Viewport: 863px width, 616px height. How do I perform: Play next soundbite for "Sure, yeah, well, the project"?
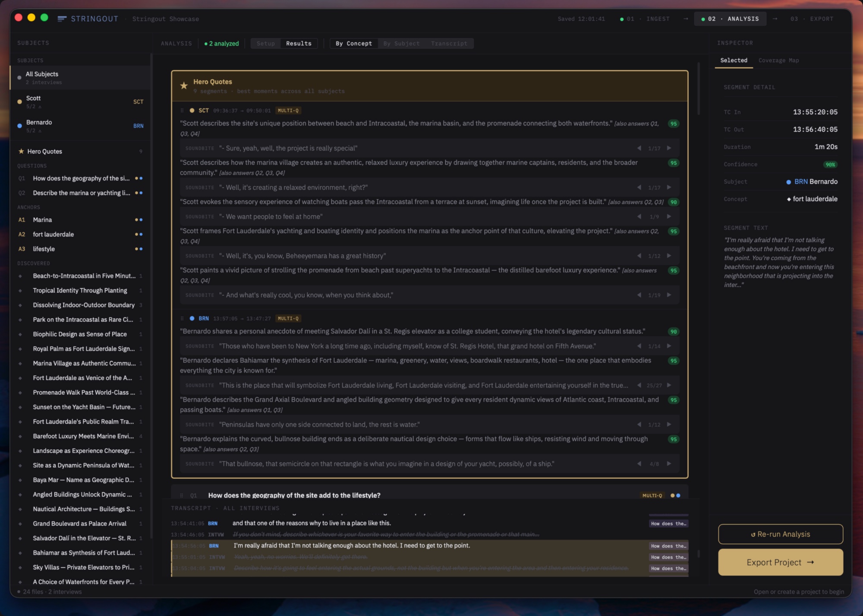point(669,148)
